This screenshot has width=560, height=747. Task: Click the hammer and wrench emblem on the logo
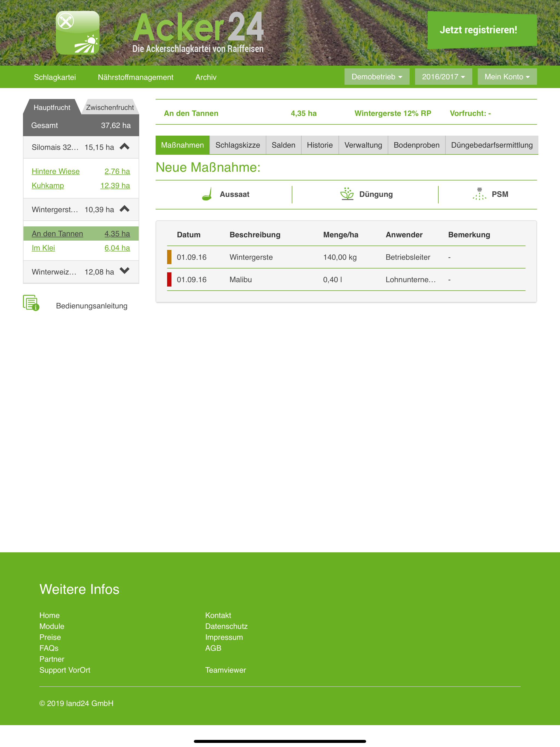point(66,21)
